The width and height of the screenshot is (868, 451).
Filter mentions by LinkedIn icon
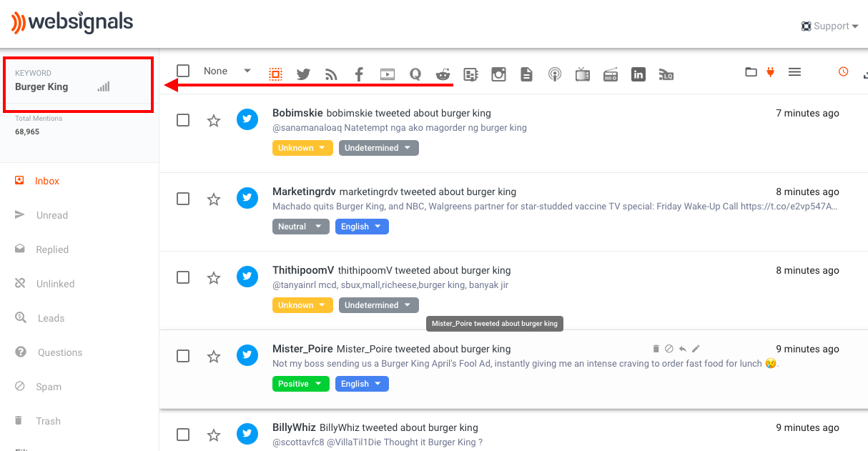tap(638, 74)
